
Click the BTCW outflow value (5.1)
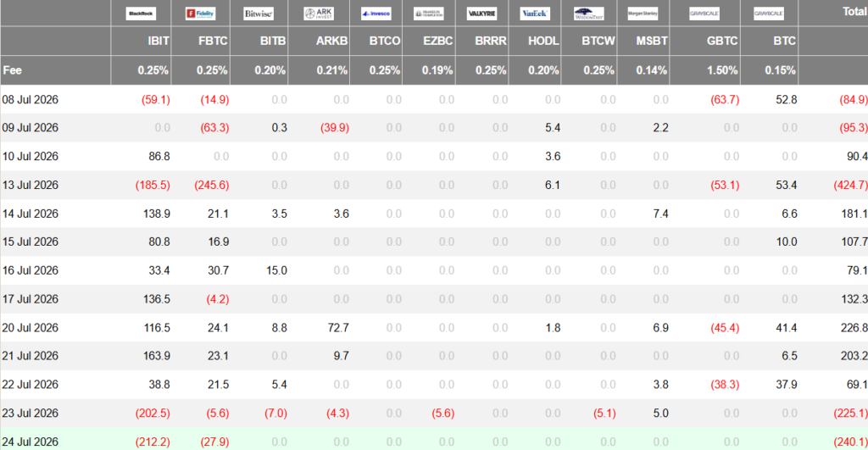click(x=604, y=413)
